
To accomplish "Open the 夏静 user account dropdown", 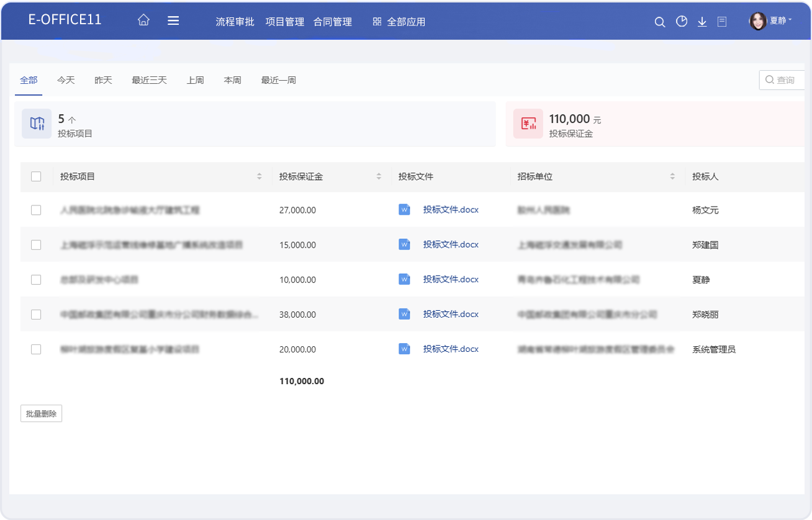I will (771, 21).
